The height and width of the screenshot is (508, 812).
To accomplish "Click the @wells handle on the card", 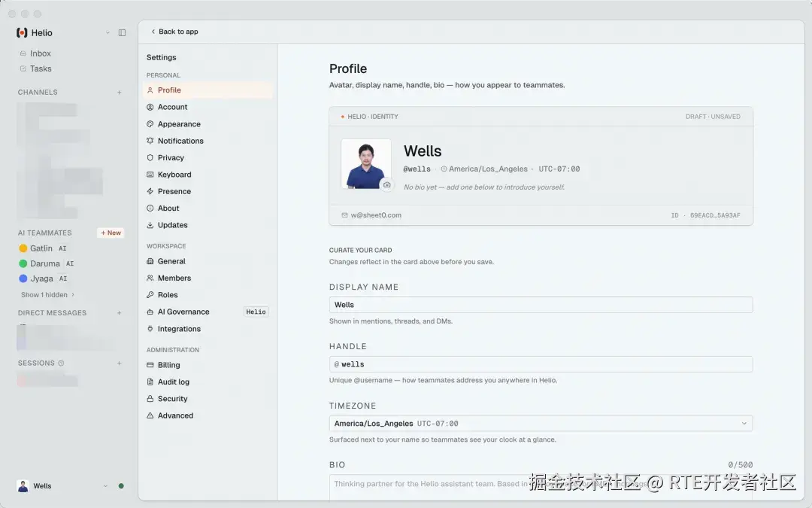I will pos(417,169).
